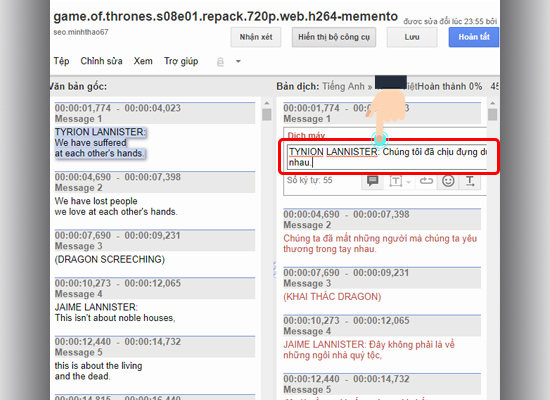Click the add comment speech bubble icon
This screenshot has height=400, width=550.
point(373,181)
